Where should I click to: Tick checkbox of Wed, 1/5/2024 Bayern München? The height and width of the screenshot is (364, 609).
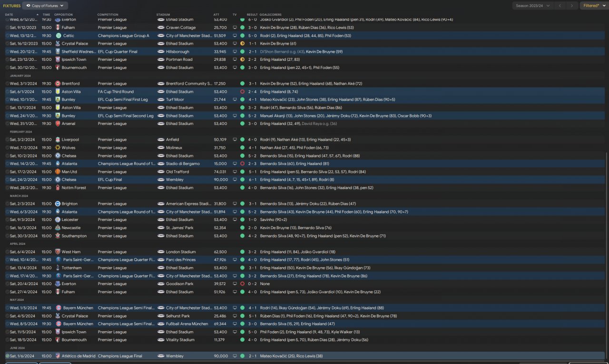coord(7,308)
